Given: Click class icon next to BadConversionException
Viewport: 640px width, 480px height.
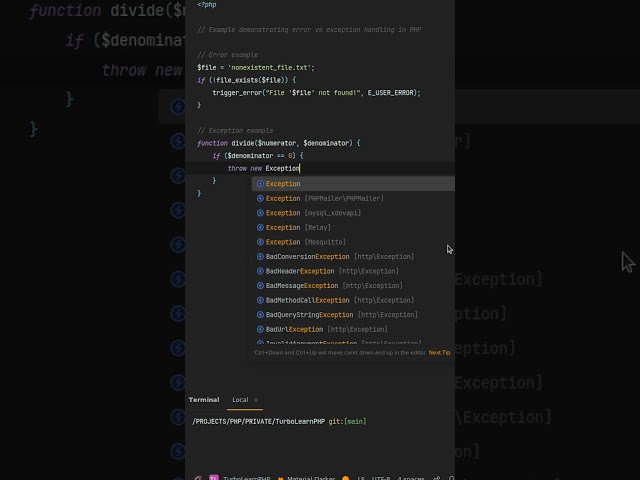Looking at the screenshot, I should [x=260, y=257].
